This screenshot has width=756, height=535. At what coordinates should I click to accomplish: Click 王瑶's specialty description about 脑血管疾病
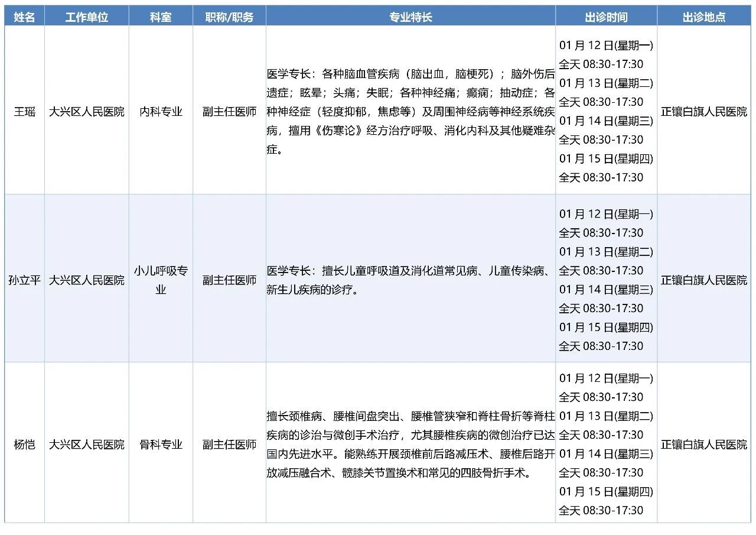pyautogui.click(x=410, y=112)
